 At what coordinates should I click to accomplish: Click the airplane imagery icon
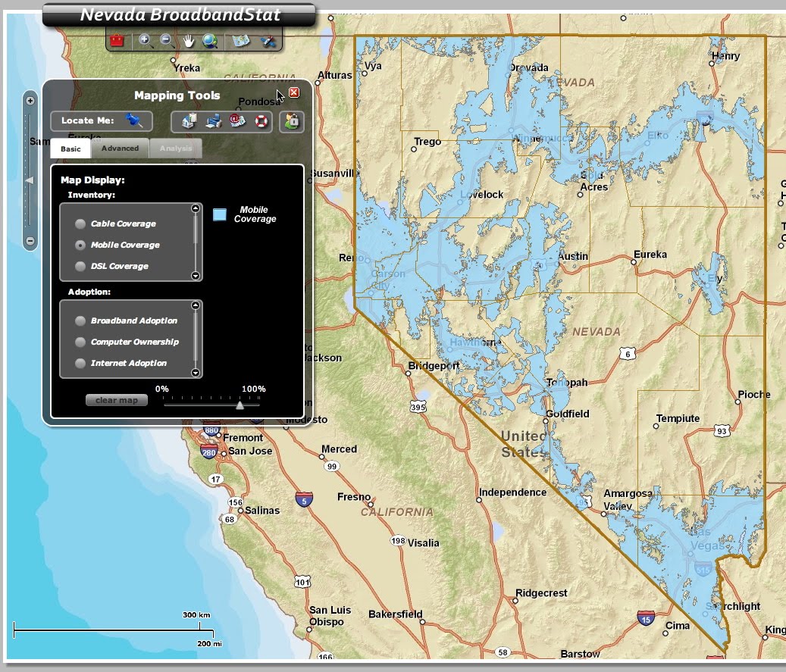pyautogui.click(x=268, y=41)
